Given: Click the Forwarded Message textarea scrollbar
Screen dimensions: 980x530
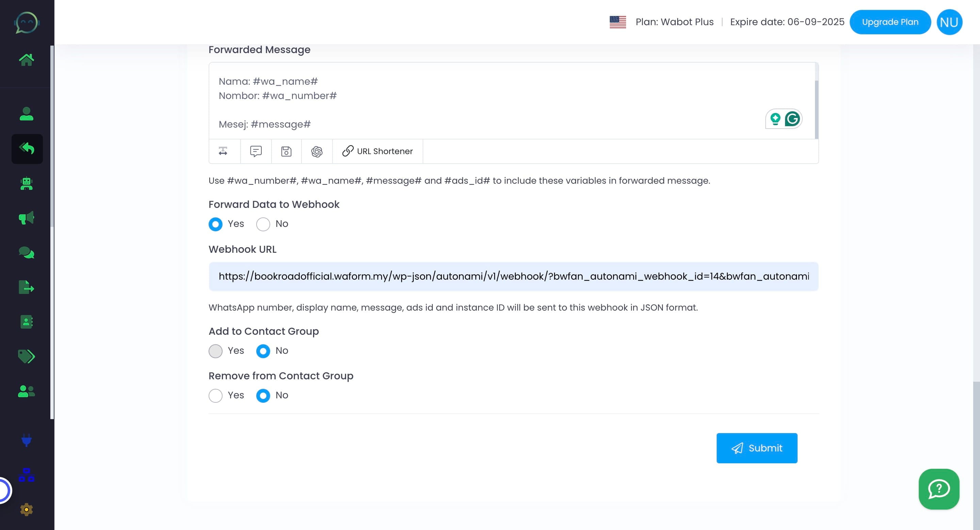Looking at the screenshot, I should pos(816,109).
